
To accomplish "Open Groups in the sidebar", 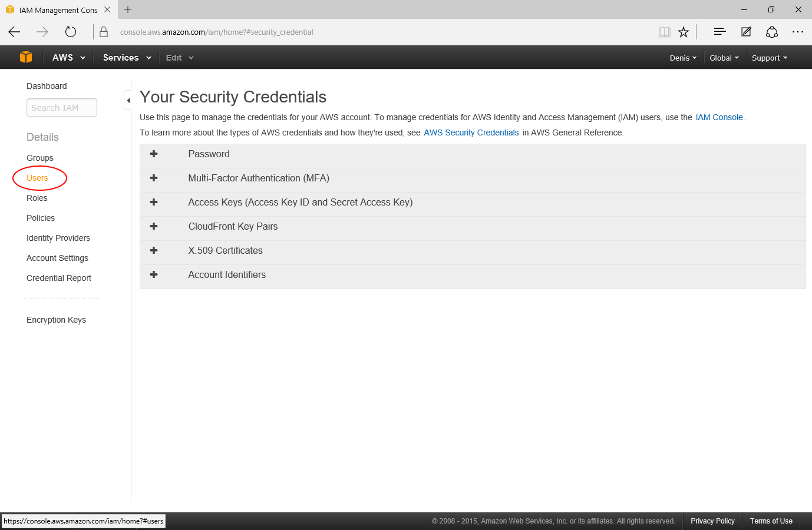I will pos(40,158).
